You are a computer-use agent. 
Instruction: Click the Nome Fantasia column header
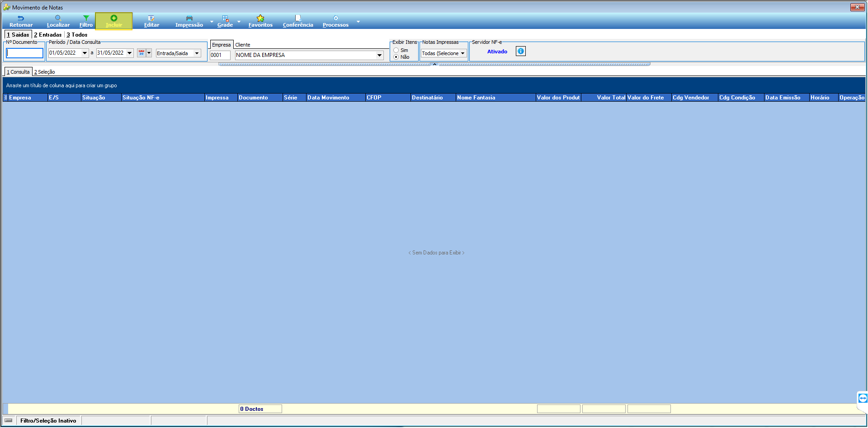[x=495, y=98]
